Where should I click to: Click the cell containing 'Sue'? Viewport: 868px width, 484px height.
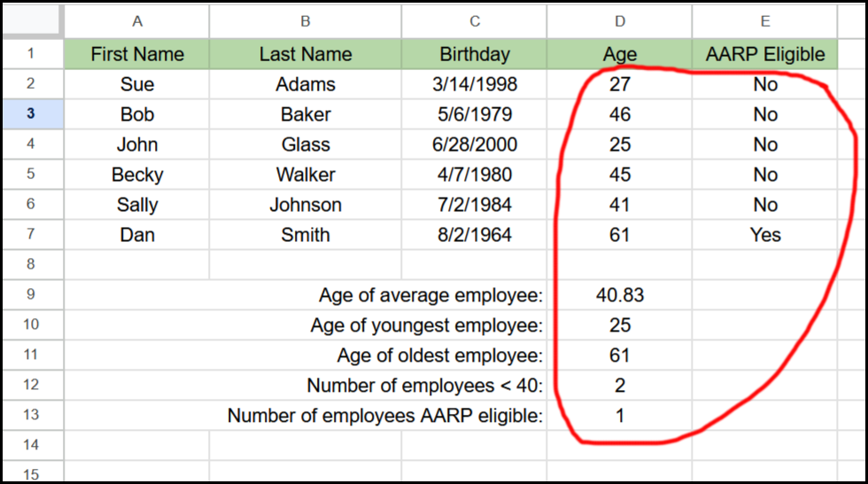[x=136, y=84]
